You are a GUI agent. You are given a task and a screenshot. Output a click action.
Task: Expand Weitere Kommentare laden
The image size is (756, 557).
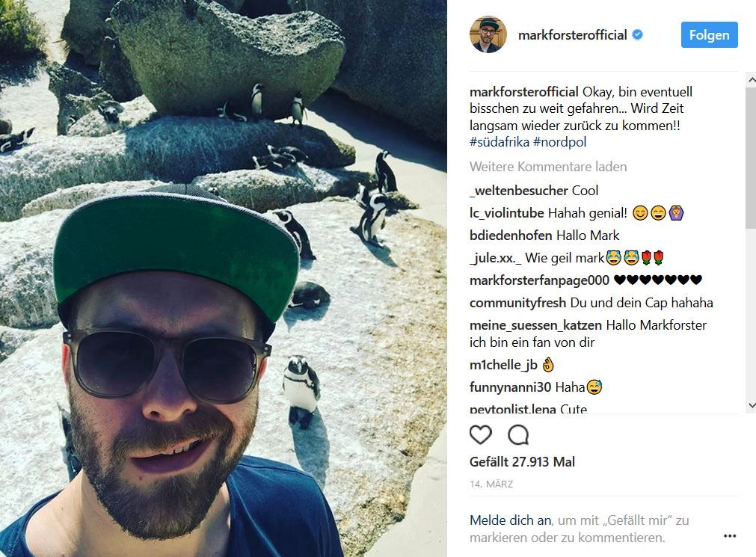coord(548,167)
